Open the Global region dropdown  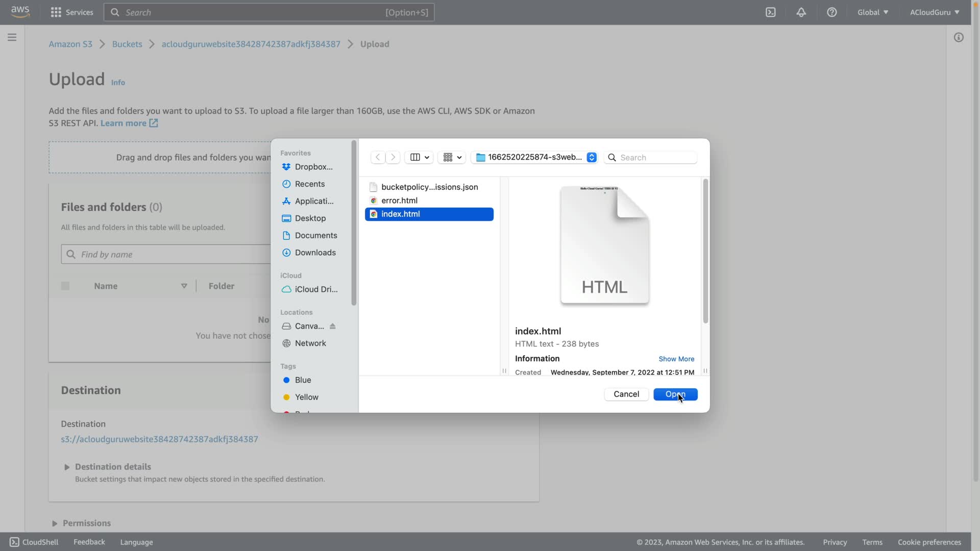(x=872, y=12)
